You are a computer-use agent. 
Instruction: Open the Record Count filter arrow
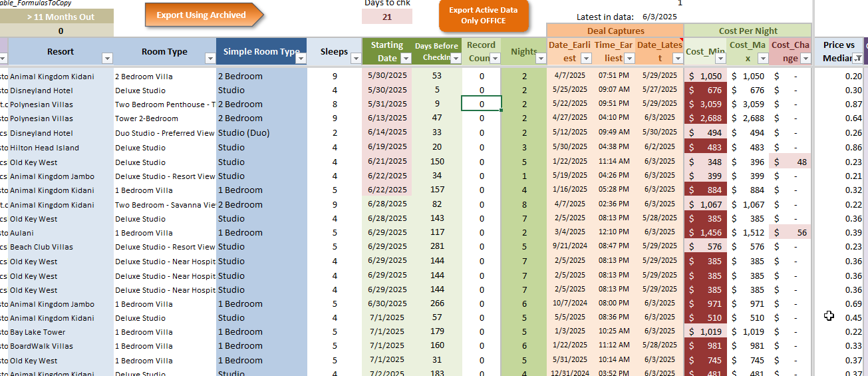click(x=494, y=59)
